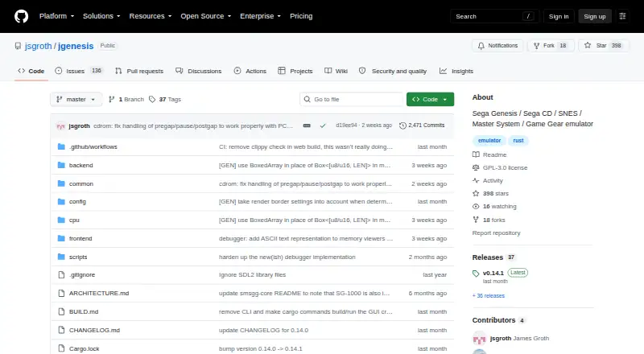The image size is (644, 354).
Task: Switch to the Actions tab
Action: [250, 71]
